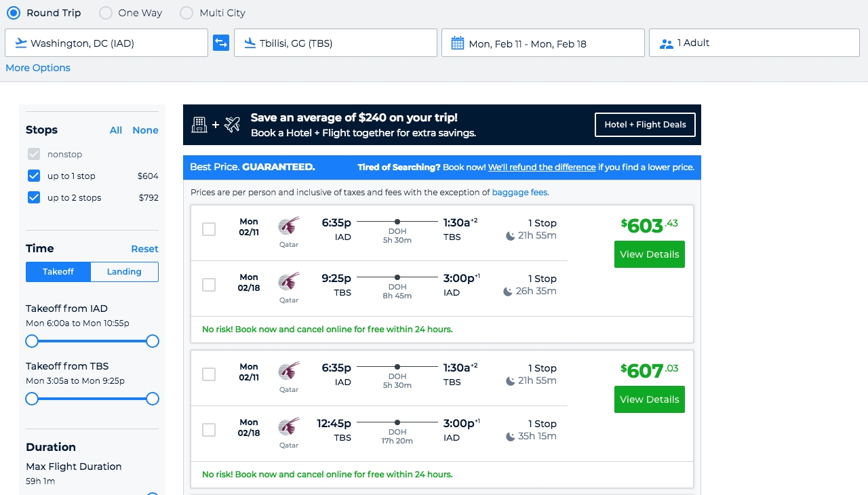Click the moon overnight icon beside 21h 55m
The width and height of the screenshot is (868, 495).
point(510,236)
